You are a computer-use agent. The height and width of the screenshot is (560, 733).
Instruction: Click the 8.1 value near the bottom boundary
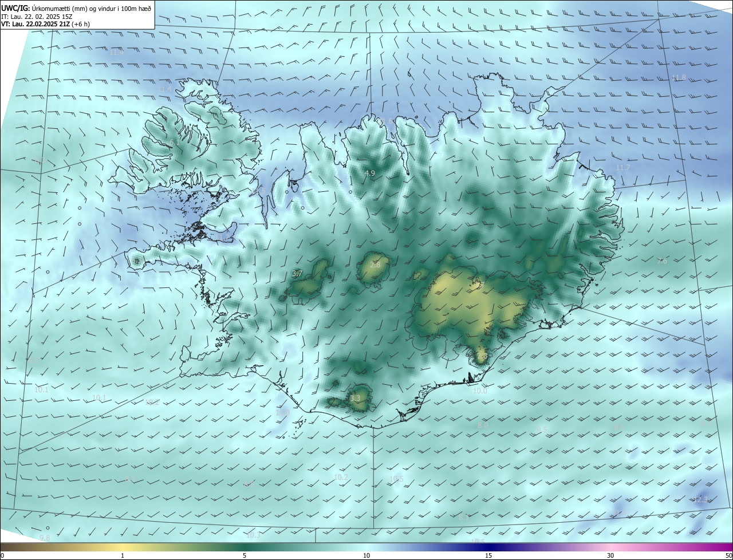pyautogui.click(x=464, y=517)
